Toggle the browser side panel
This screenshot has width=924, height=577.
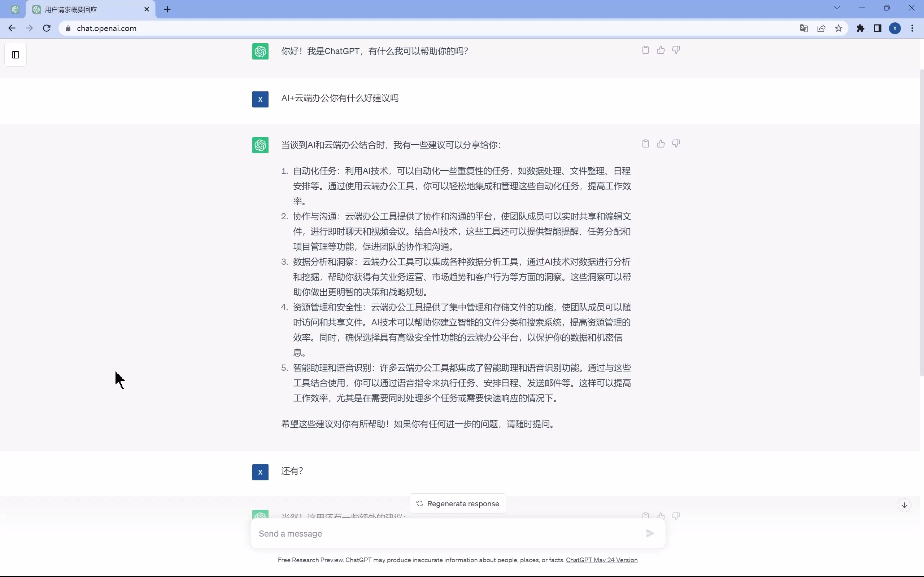point(877,28)
